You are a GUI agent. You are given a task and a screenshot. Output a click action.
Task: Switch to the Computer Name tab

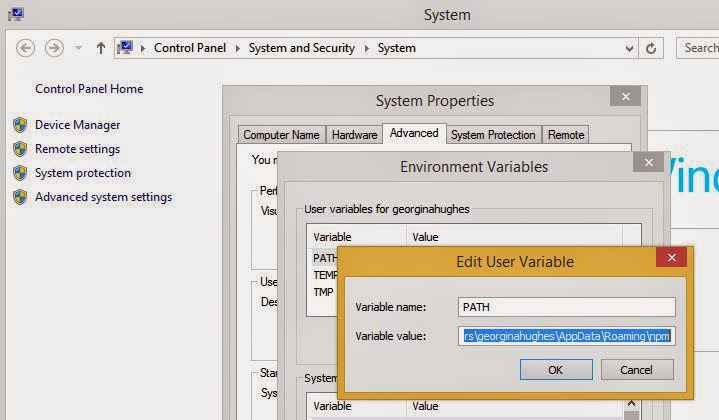[282, 135]
